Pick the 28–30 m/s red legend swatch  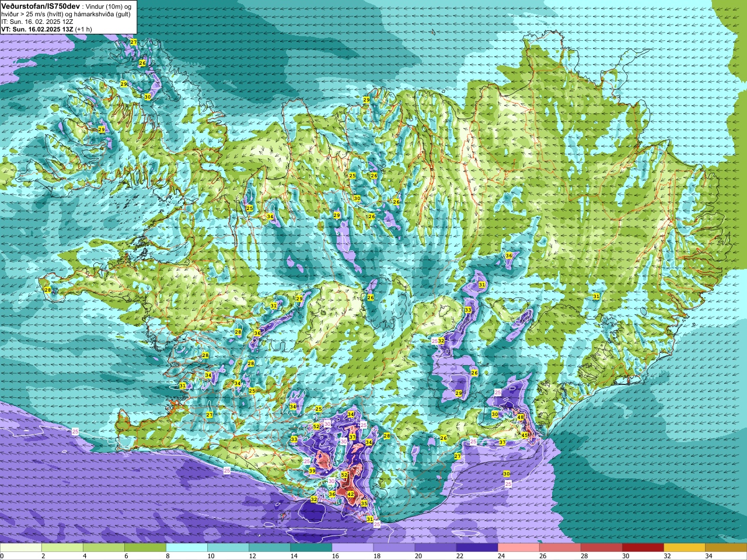[601, 548]
